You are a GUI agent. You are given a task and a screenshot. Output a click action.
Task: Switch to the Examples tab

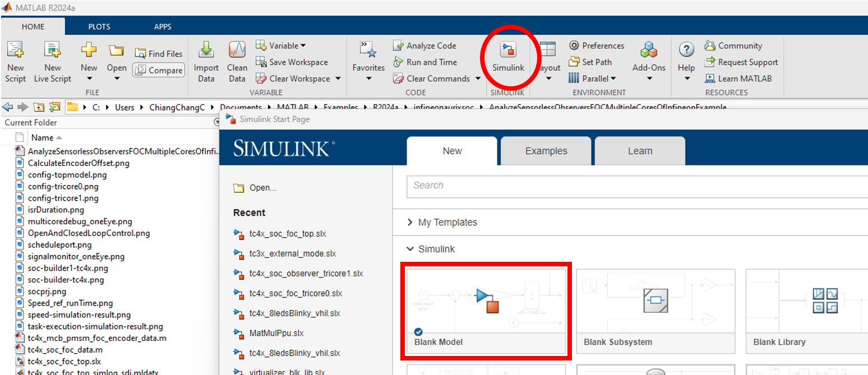pyautogui.click(x=546, y=151)
